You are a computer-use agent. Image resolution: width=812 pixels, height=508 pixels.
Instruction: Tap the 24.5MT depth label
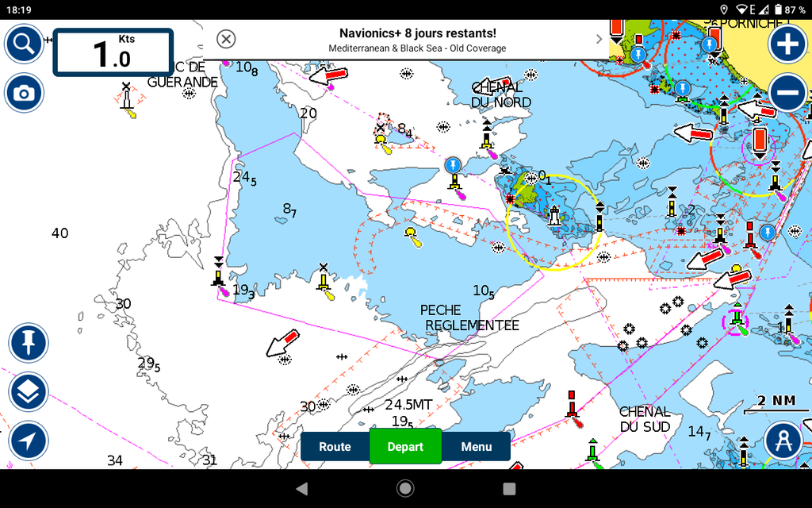pos(408,404)
